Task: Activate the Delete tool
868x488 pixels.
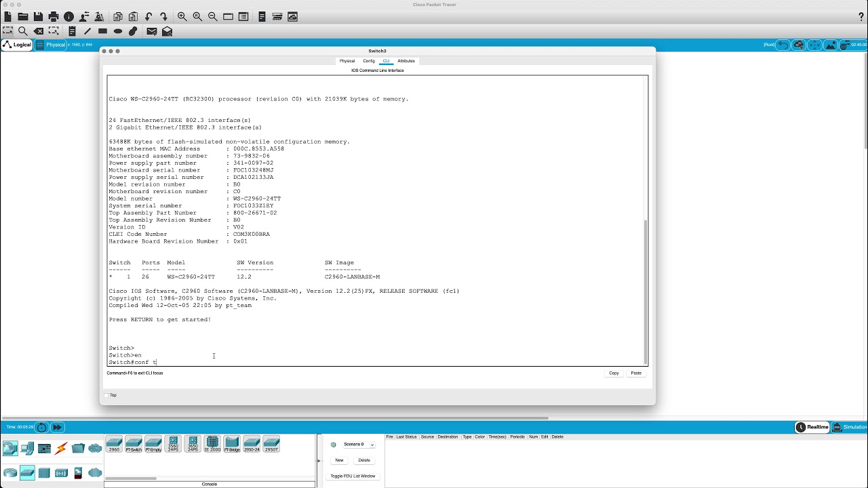Action: coord(39,31)
